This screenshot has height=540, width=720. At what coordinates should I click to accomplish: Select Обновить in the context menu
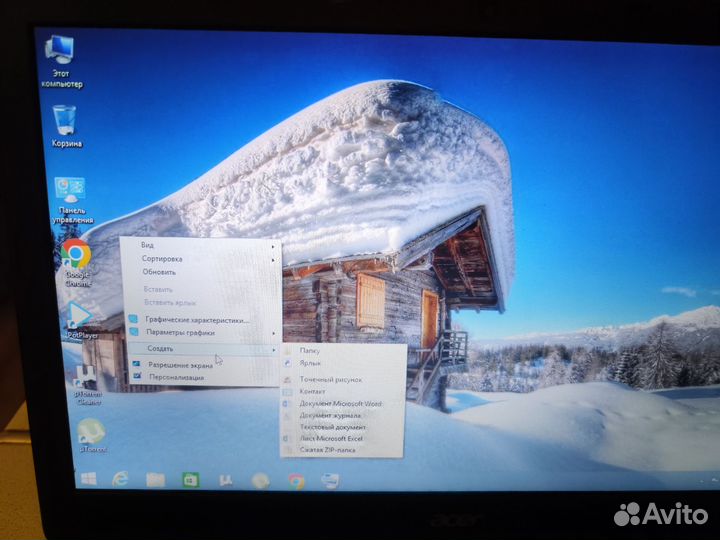click(x=160, y=272)
